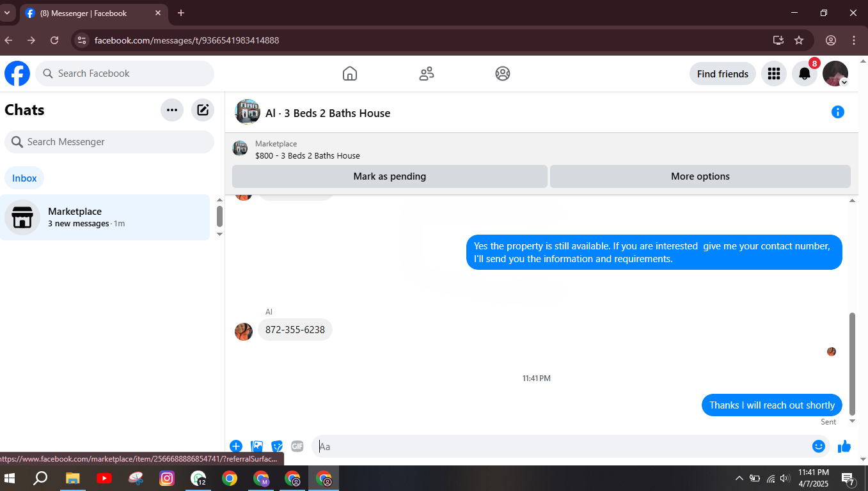
Task: Expand the browser tab search dropdown
Action: 7,13
